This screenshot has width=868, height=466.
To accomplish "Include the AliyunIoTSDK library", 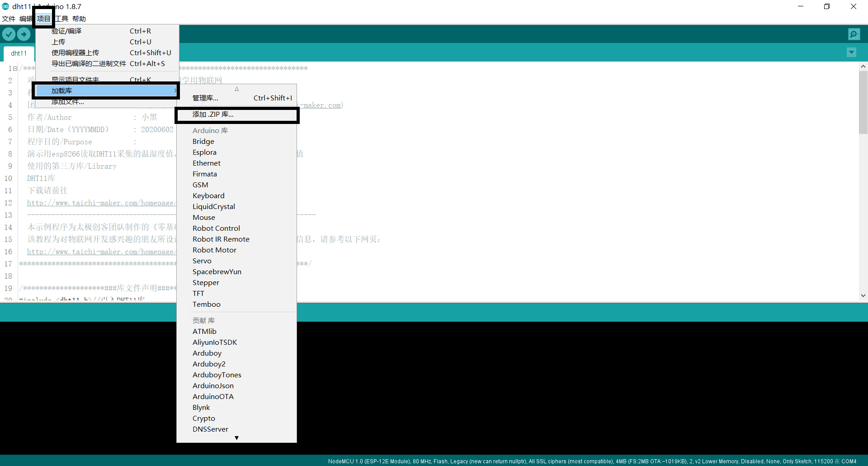I will pos(236,342).
